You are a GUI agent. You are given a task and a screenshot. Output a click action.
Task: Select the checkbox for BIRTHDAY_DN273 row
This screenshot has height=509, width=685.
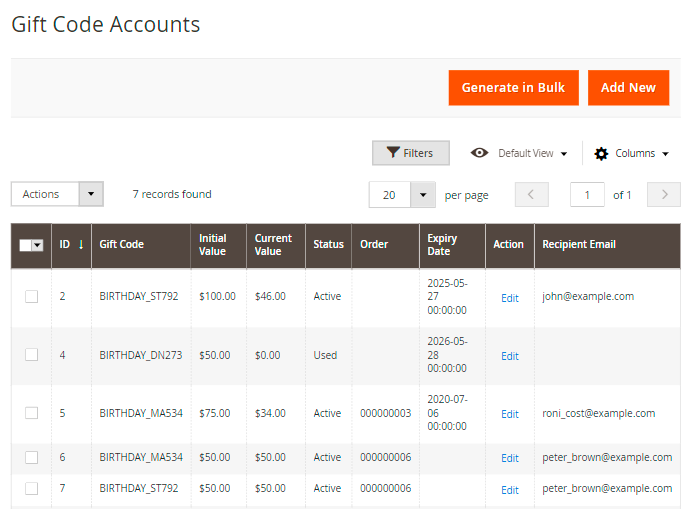pyautogui.click(x=31, y=355)
